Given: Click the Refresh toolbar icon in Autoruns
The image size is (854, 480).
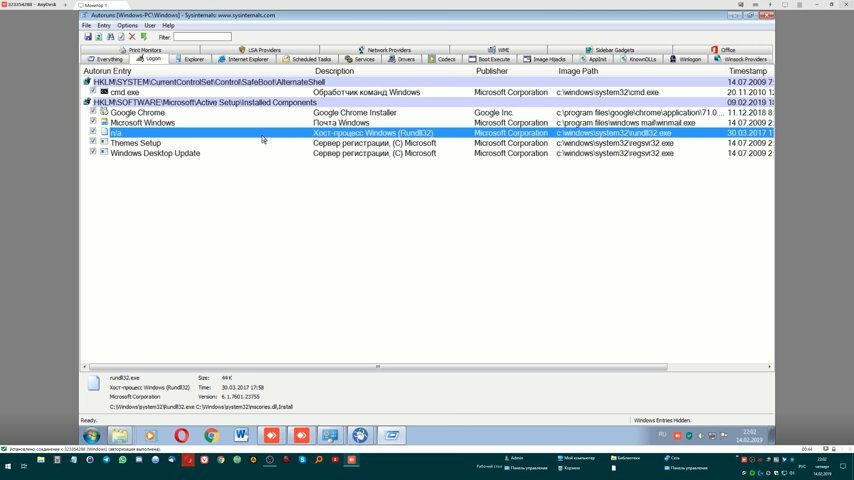Looking at the screenshot, I should pyautogui.click(x=99, y=37).
